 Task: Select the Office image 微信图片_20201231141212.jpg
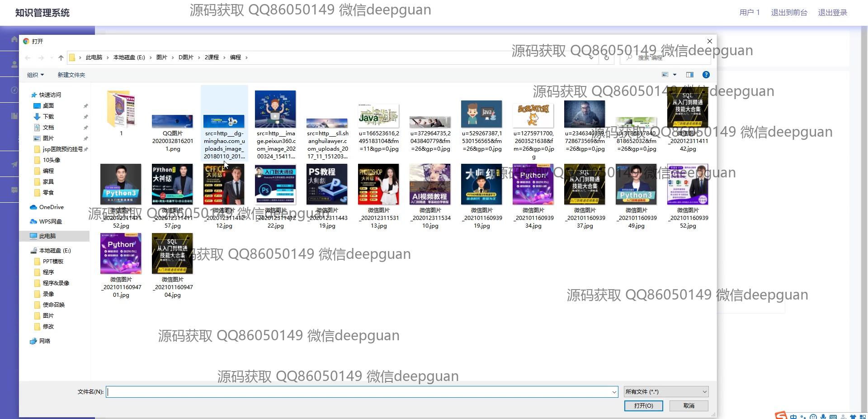point(224,196)
